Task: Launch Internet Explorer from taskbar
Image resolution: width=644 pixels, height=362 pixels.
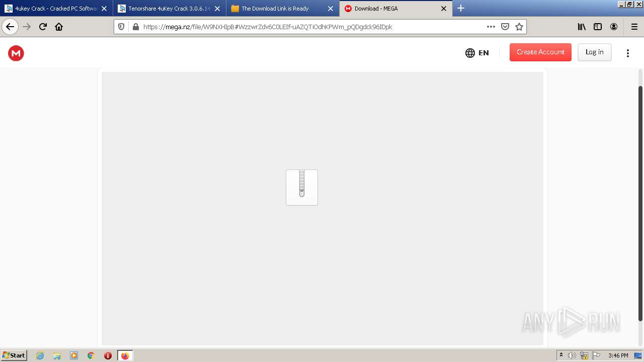Action: click(x=40, y=355)
